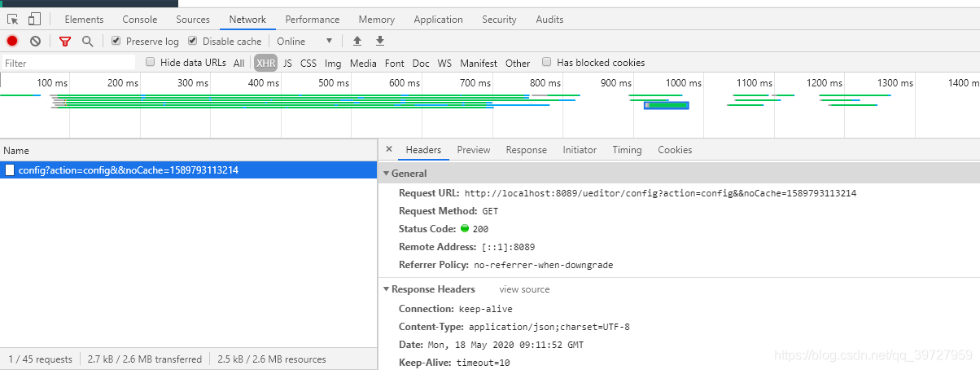
Task: Open the Preview detail tab
Action: tap(474, 150)
